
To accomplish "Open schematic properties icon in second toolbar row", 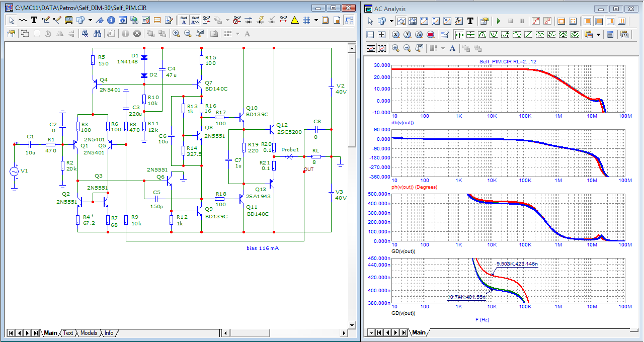I will [11, 33].
